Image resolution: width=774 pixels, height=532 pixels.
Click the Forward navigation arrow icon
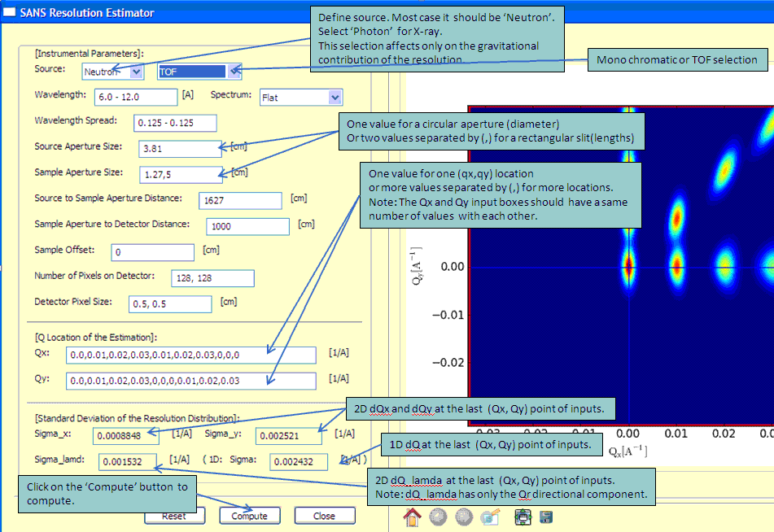coord(462,517)
